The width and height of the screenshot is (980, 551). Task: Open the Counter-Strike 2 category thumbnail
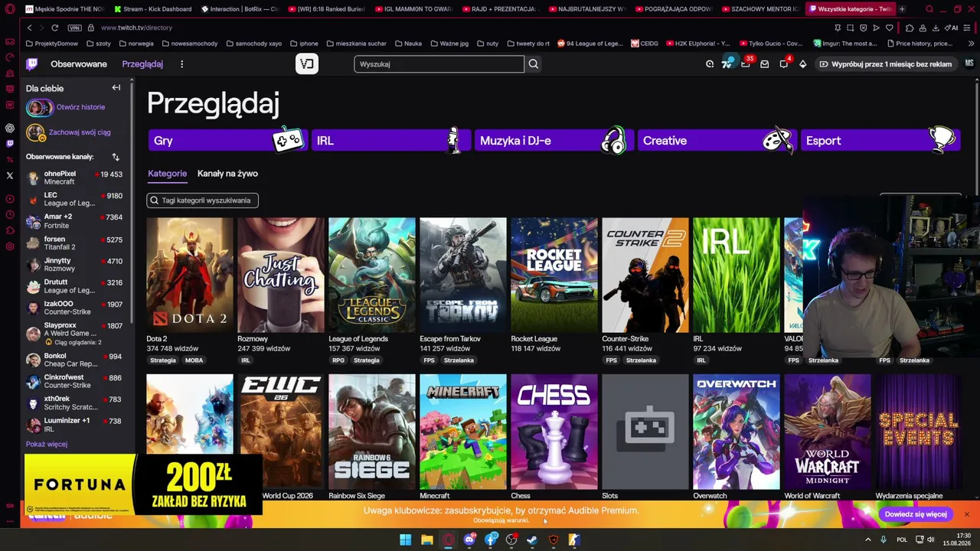645,275
